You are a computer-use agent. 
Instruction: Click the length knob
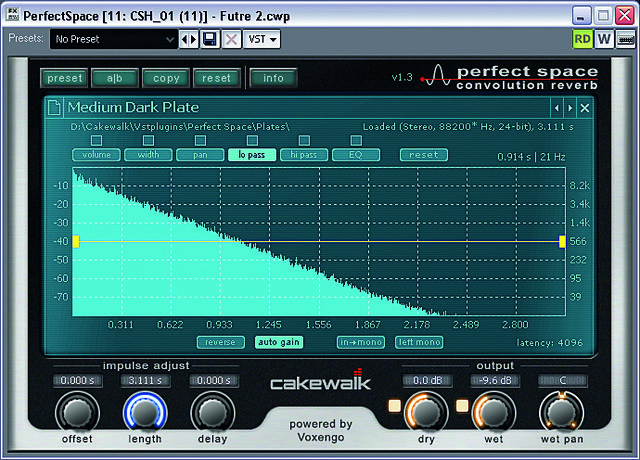click(x=145, y=413)
